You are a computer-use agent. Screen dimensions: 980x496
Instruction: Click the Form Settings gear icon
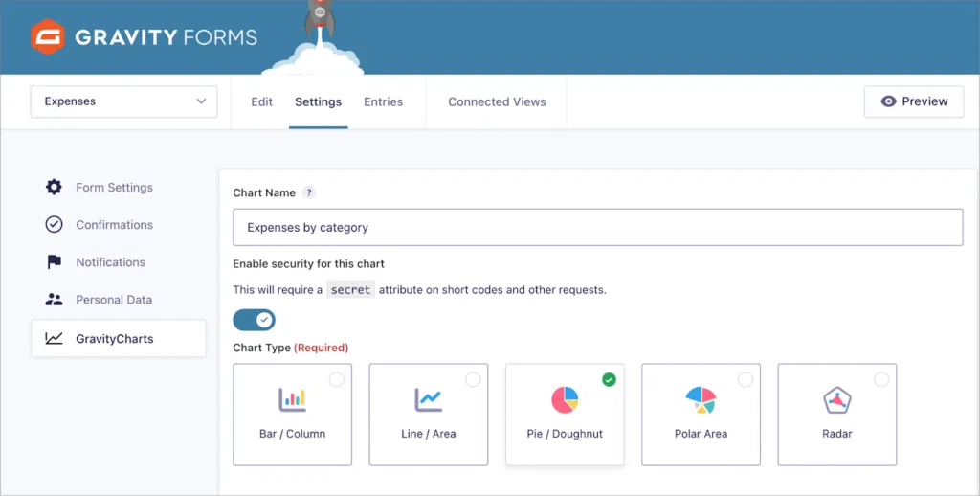(x=54, y=187)
